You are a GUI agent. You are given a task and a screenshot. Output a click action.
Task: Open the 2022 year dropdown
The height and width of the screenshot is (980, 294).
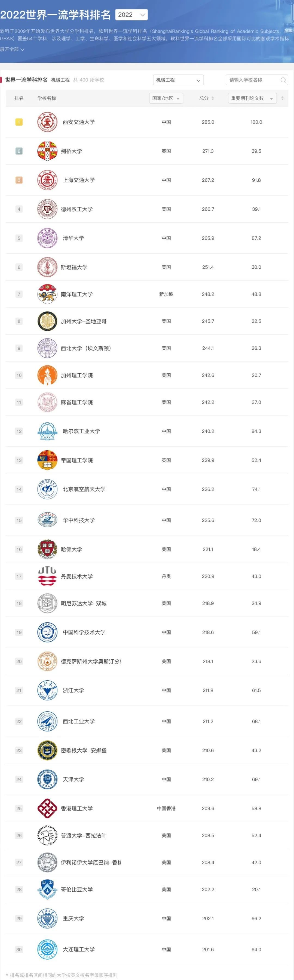[x=131, y=15]
